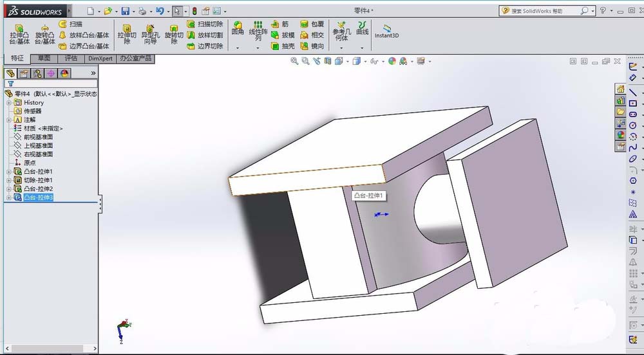
Task: Select the Draft (拔模) feature
Action: click(283, 35)
